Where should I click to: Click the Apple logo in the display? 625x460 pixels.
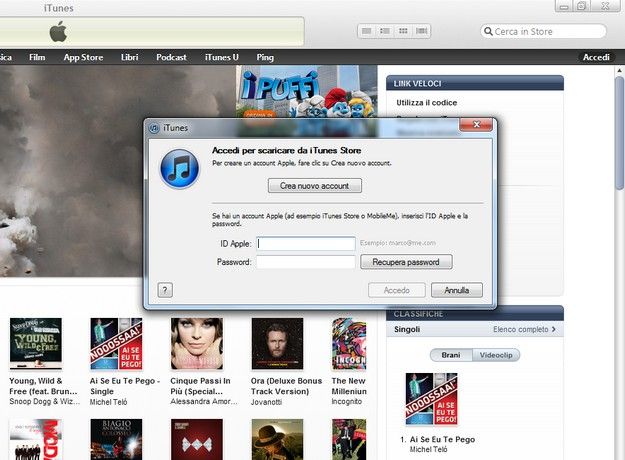[x=58, y=32]
